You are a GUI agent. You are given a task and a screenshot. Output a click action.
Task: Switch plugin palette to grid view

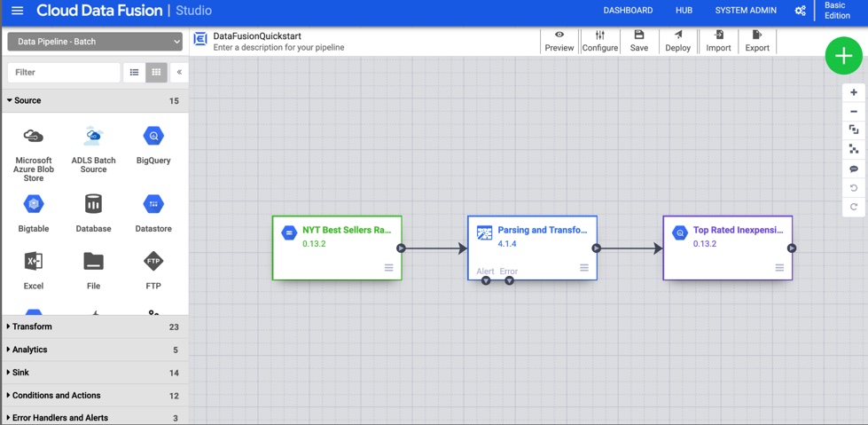[156, 72]
